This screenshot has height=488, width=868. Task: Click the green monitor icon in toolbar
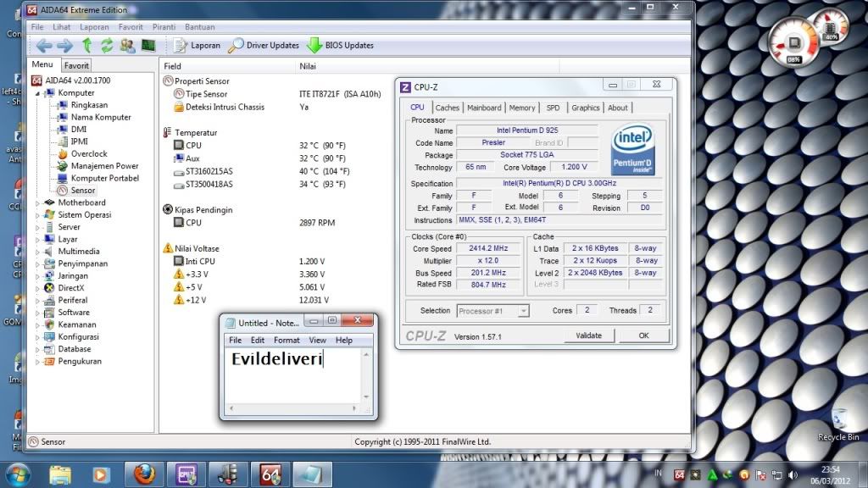[x=148, y=46]
